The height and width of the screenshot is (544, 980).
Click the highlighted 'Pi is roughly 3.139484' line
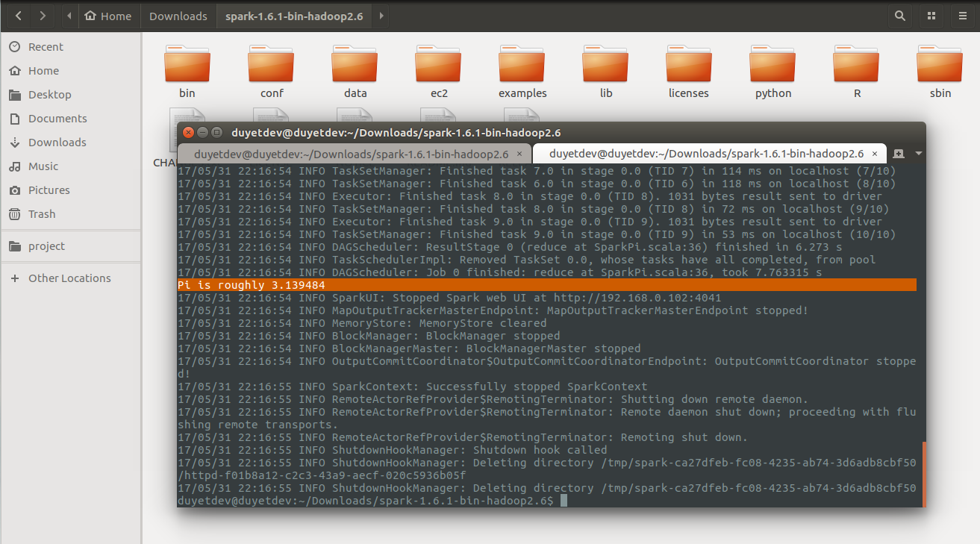coord(546,285)
